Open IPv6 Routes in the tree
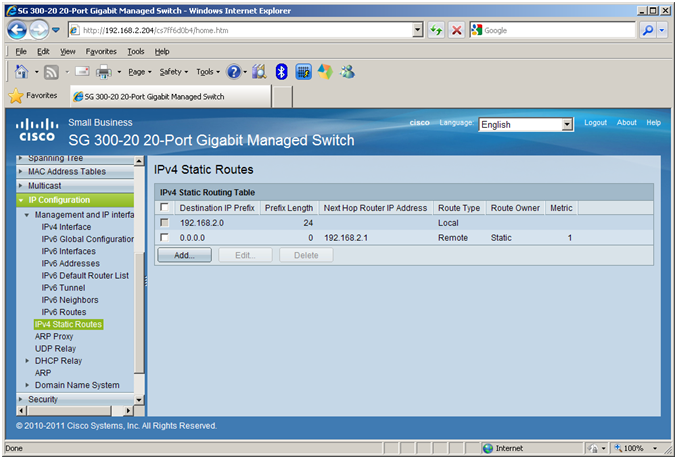This screenshot has width=677, height=459. coord(64,312)
